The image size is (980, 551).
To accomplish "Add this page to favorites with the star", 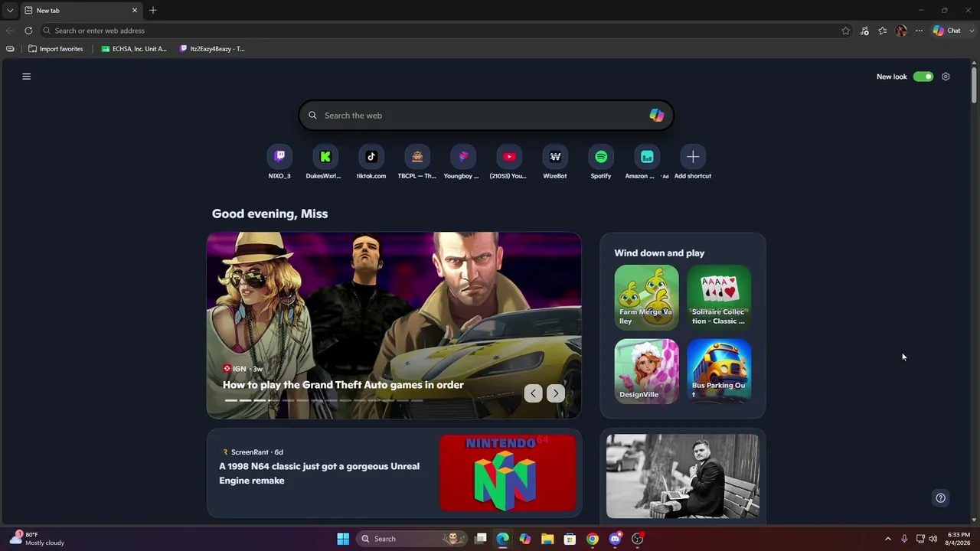I will [845, 31].
